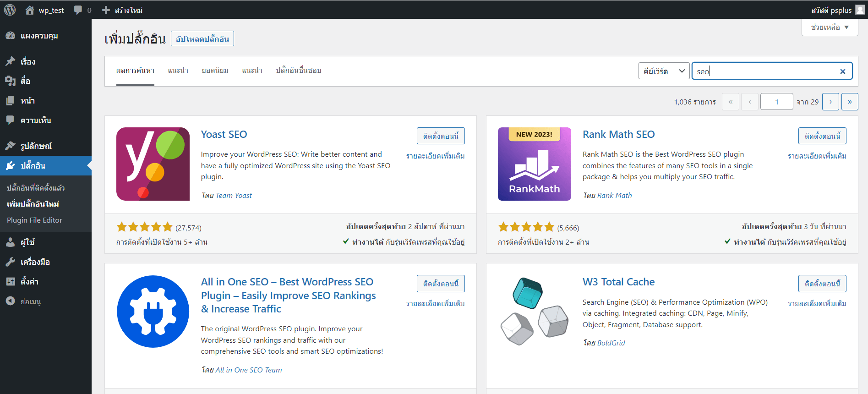Viewport: 868px width, 394px height.
Task: Switch to the popular plugins tab
Action: (x=215, y=71)
